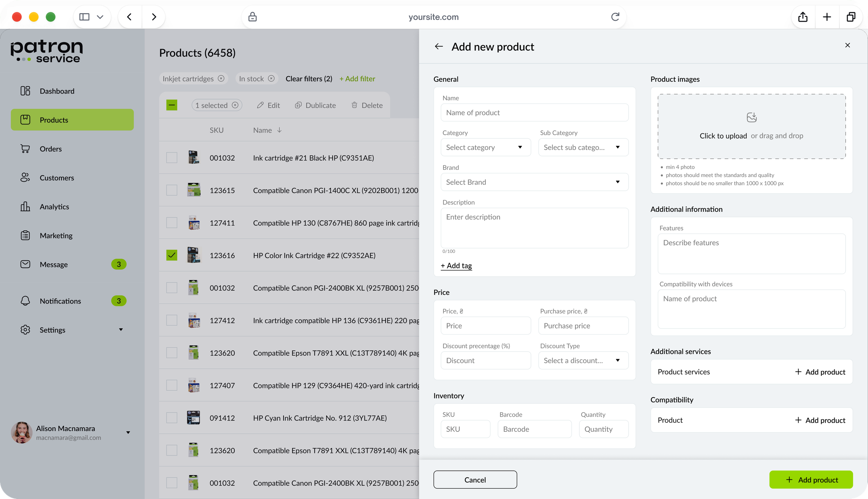Click + Add filter
Image resolution: width=868 pixels, height=499 pixels.
click(357, 78)
